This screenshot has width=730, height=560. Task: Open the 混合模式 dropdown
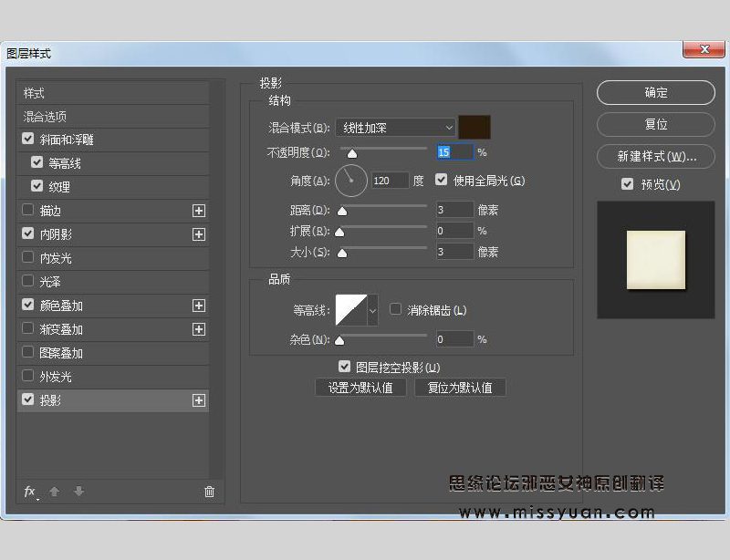point(394,127)
